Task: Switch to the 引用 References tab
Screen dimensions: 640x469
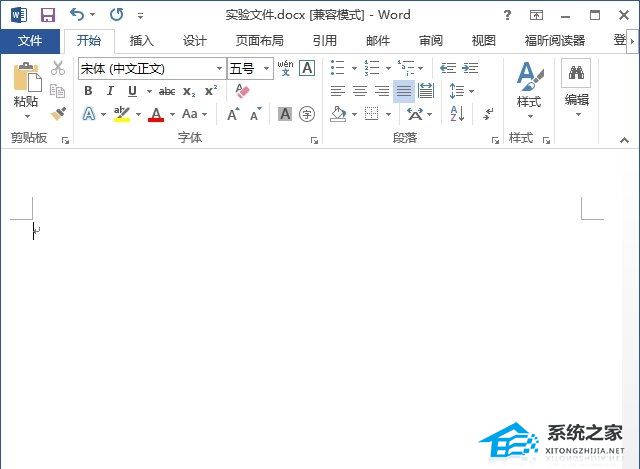Action: tap(324, 40)
